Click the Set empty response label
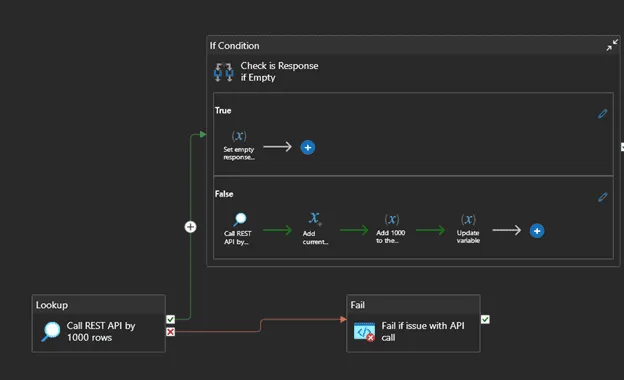The height and width of the screenshot is (380, 624). (x=239, y=153)
